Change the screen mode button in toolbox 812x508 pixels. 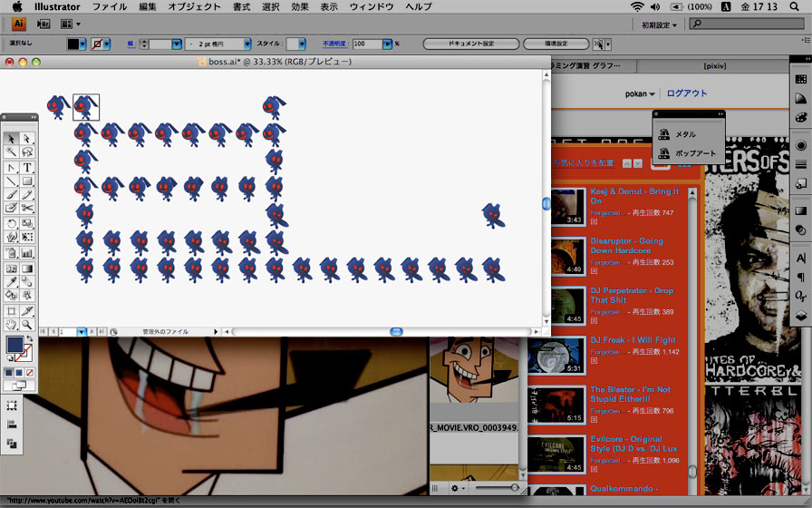[19, 386]
